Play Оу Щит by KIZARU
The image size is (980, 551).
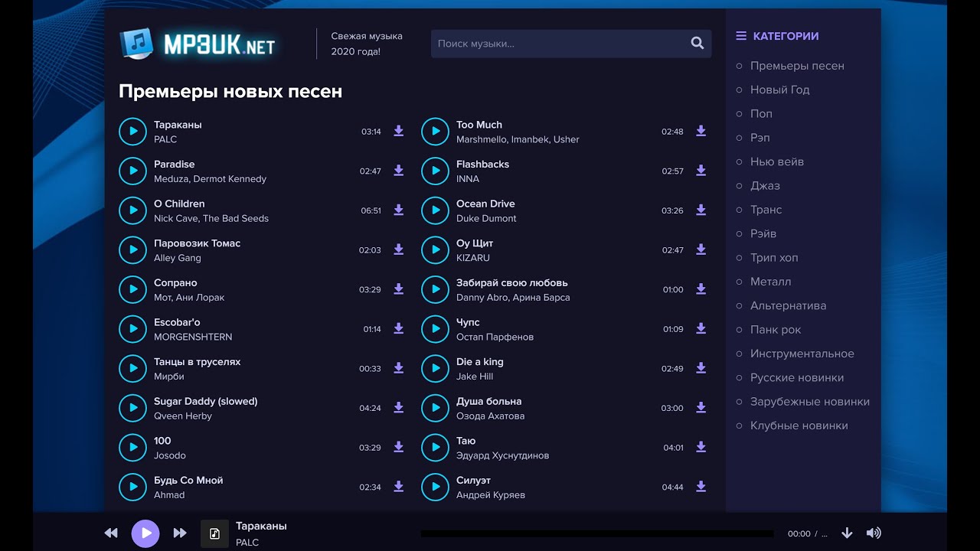pyautogui.click(x=435, y=249)
